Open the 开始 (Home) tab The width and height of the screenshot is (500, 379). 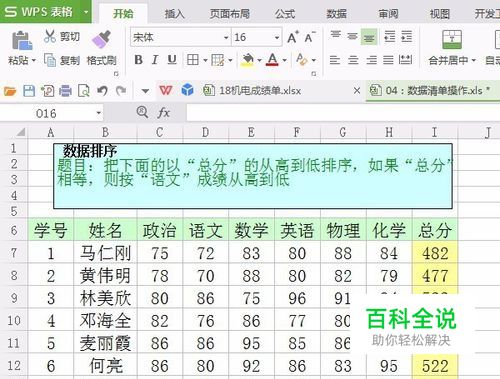[x=123, y=14]
